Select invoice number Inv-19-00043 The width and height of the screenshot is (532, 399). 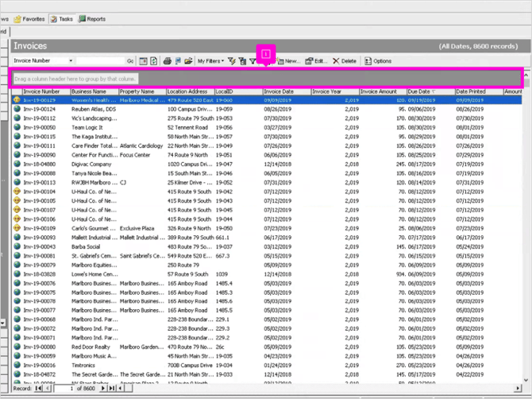tap(40, 246)
